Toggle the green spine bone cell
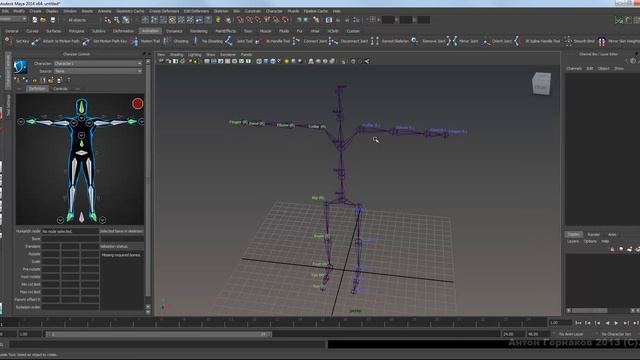The height and width of the screenshot is (360, 640). [82, 143]
